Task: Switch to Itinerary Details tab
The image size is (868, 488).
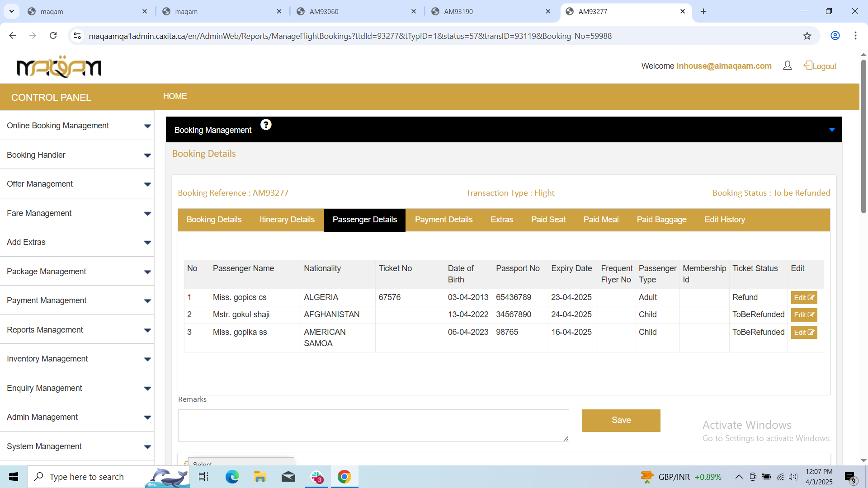Action: pyautogui.click(x=287, y=220)
